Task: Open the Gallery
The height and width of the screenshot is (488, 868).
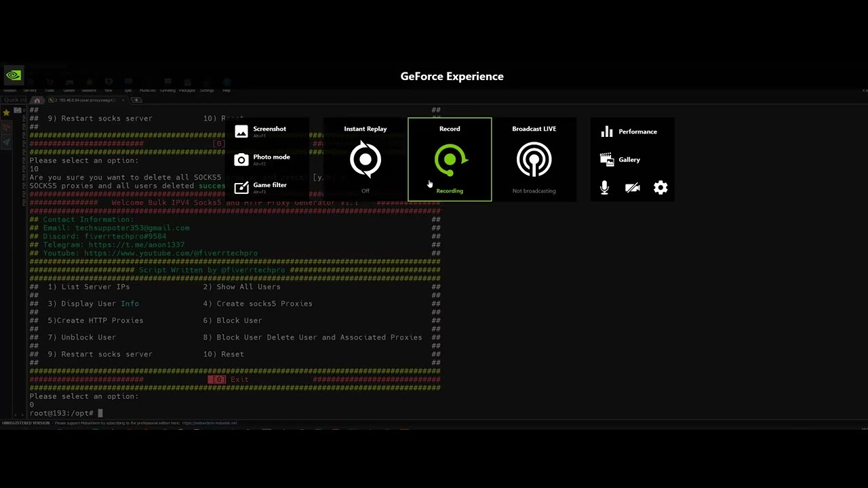Action: tap(620, 159)
